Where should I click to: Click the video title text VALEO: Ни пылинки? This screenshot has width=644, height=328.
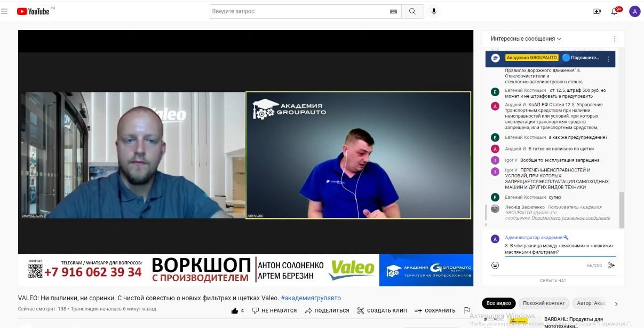[148, 298]
